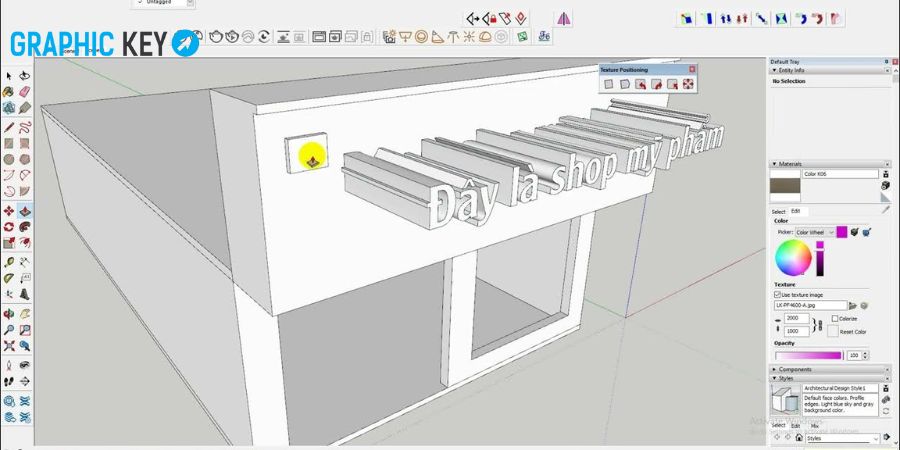The width and height of the screenshot is (900, 450).
Task: Click the Styles home navigation button
Action: 800,437
